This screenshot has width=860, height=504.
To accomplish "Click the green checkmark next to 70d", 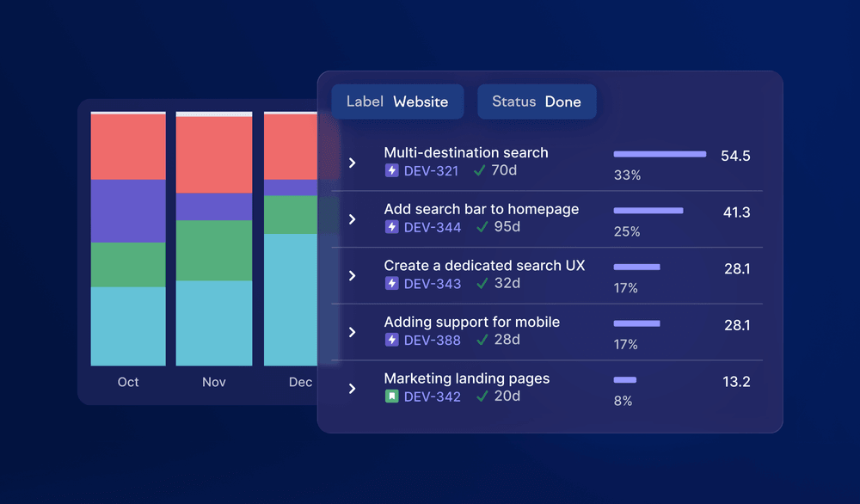I will [481, 171].
